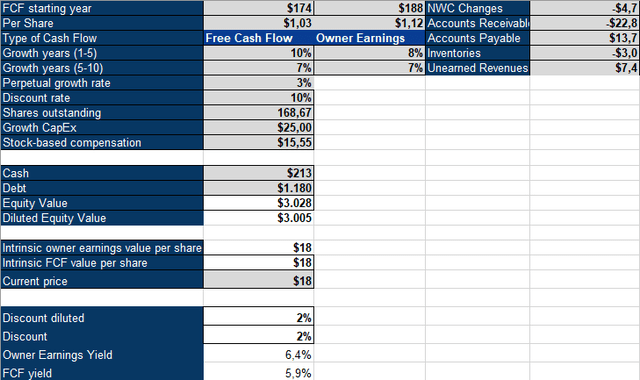Click the Stock-based compensation $15,55 cell
Viewport: 640px width, 380px height.
point(258,142)
